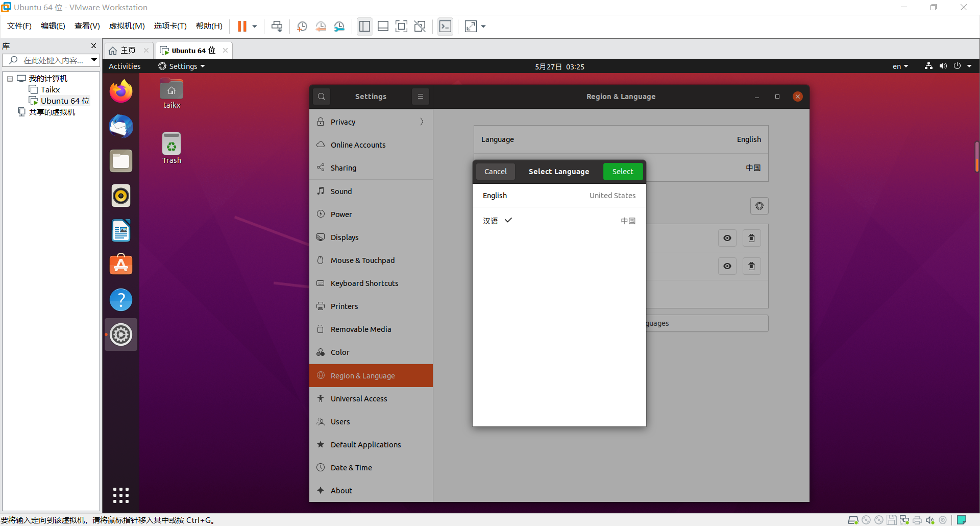Show Applications grid button
The width and height of the screenshot is (980, 526).
tap(121, 495)
